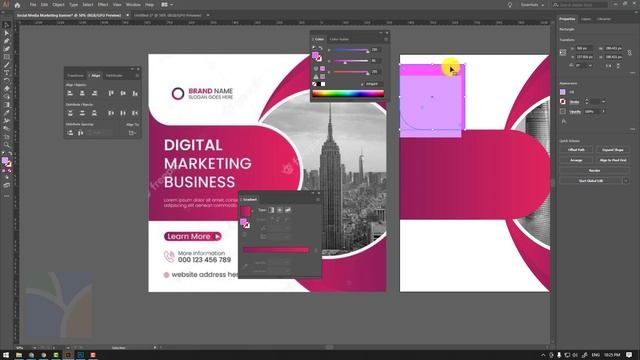Open the Window menu
This screenshot has width=640, height=360.
click(x=133, y=4)
